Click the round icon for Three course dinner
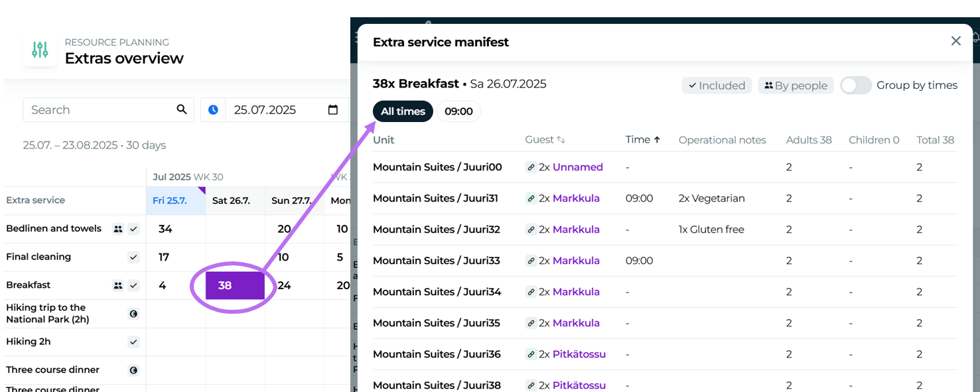The image size is (980, 392). pos(133,370)
